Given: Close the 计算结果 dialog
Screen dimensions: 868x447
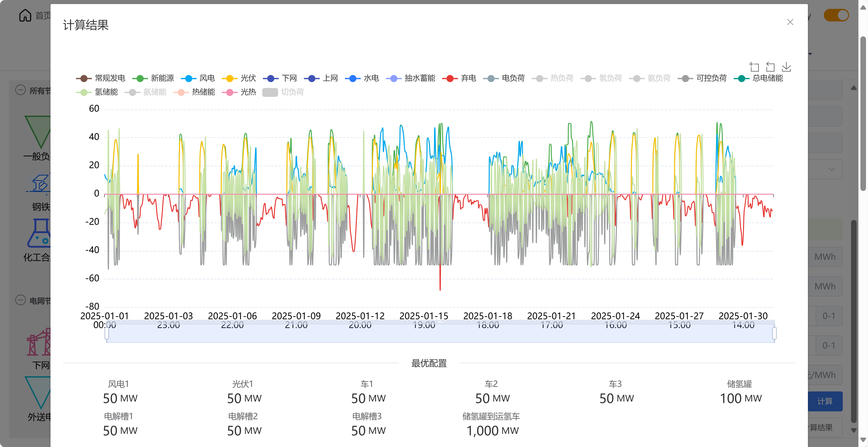Looking at the screenshot, I should pyautogui.click(x=790, y=22).
